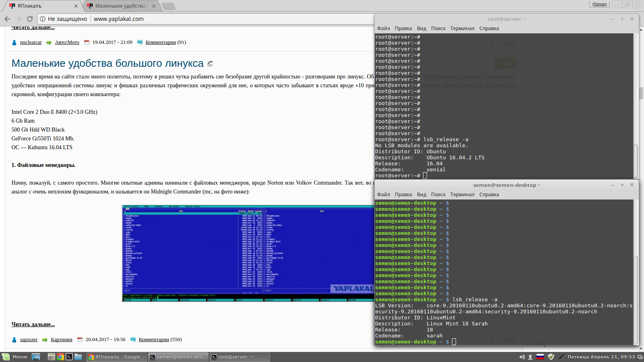This screenshot has width=644, height=362.
Task: Open the Linux Mint 'Меню' launcher
Action: pos(15,357)
